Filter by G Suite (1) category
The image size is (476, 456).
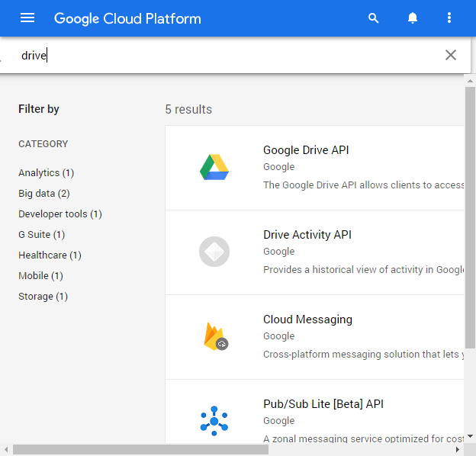(x=42, y=235)
